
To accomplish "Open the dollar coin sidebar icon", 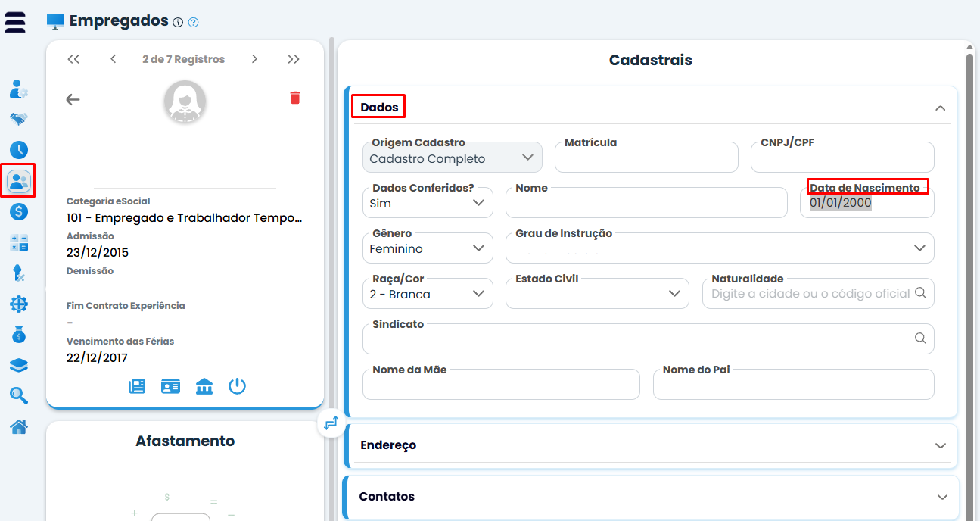I will (x=19, y=211).
